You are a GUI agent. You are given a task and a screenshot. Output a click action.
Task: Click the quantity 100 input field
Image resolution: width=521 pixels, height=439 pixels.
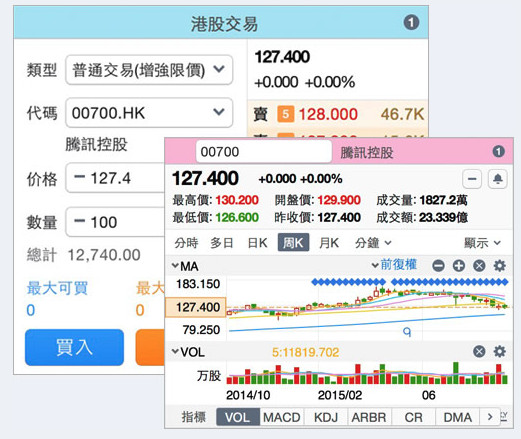pyautogui.click(x=115, y=222)
